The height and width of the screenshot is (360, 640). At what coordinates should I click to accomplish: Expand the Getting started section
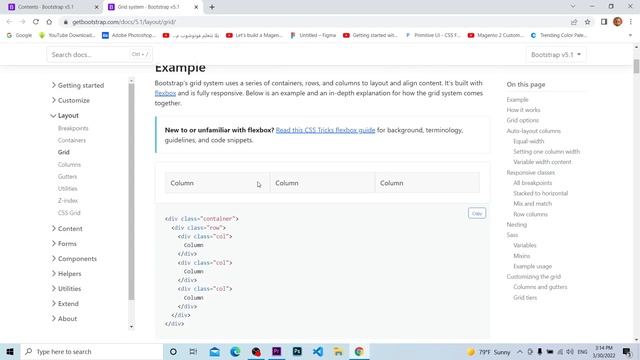tap(78, 85)
